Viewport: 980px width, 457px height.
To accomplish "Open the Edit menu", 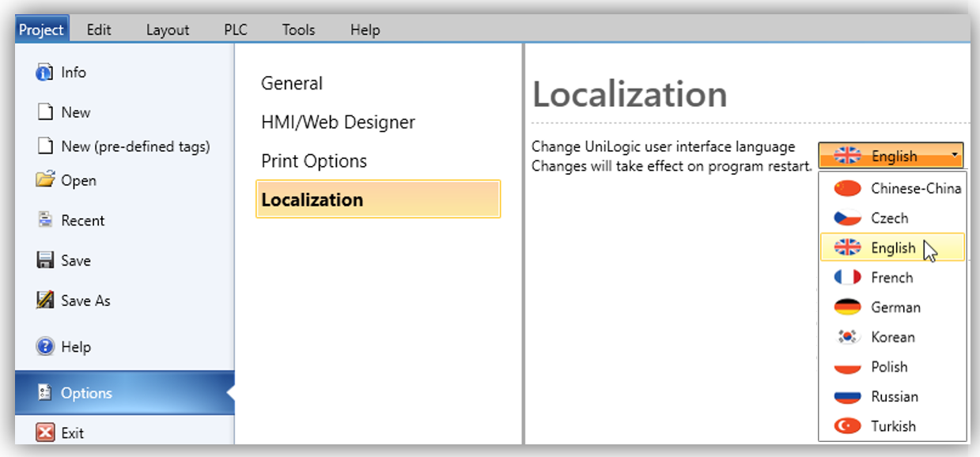I will point(99,30).
